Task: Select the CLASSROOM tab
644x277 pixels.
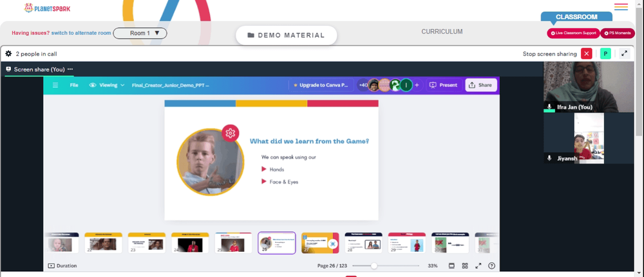Action: (x=576, y=17)
